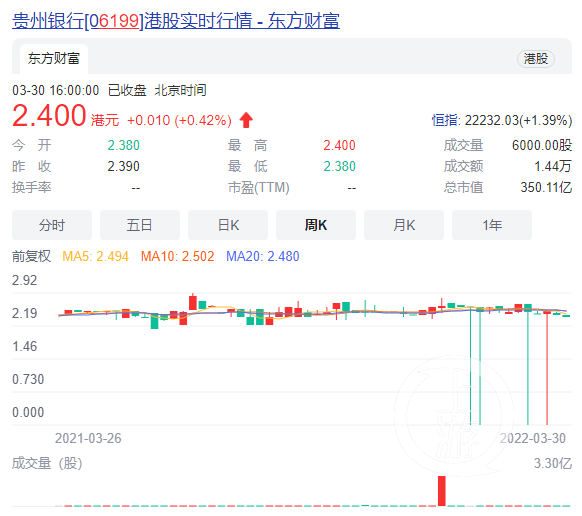Screen dimensions: 582x516
Task: Switch chart to 1年 view
Action: click(x=492, y=225)
